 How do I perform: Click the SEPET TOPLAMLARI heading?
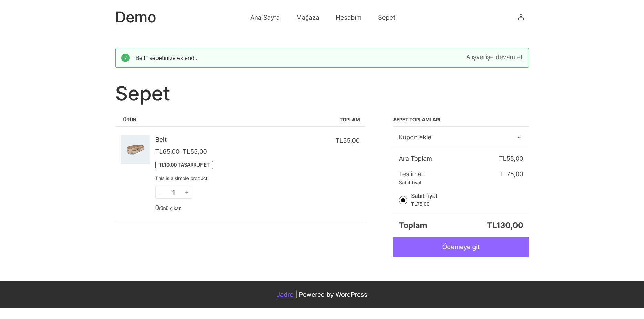(x=417, y=120)
